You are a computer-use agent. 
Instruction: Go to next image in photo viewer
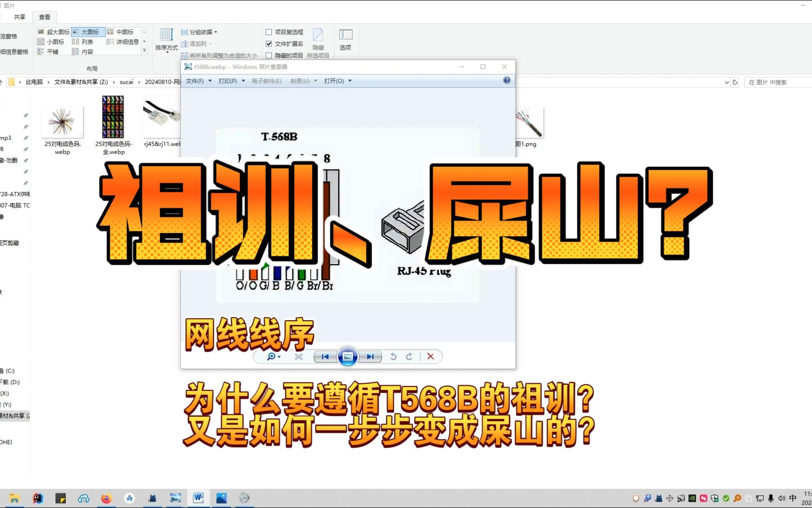[371, 357]
